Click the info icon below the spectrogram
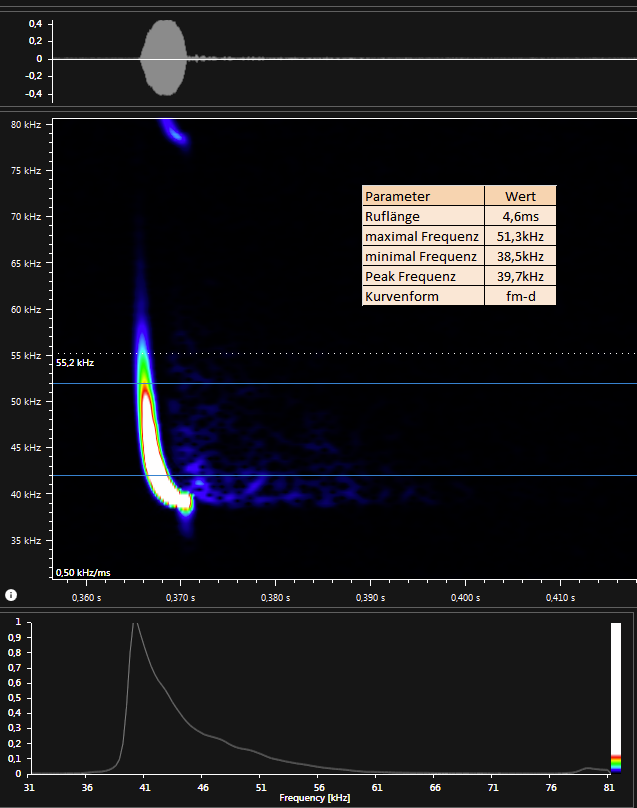 10,595
